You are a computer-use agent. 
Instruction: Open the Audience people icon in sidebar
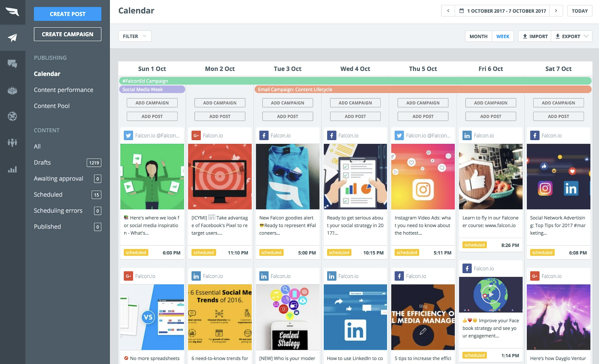tap(12, 142)
